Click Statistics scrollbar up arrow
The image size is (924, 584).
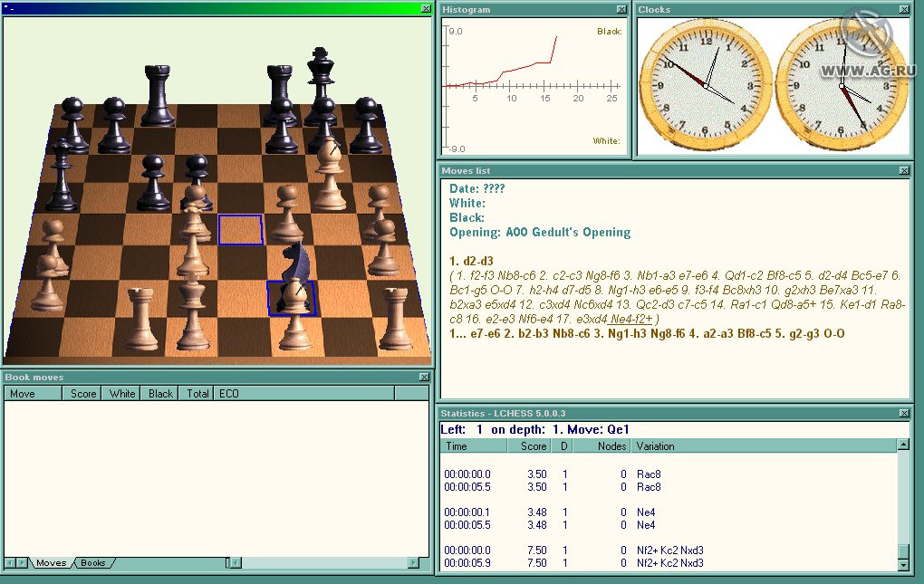[903, 445]
